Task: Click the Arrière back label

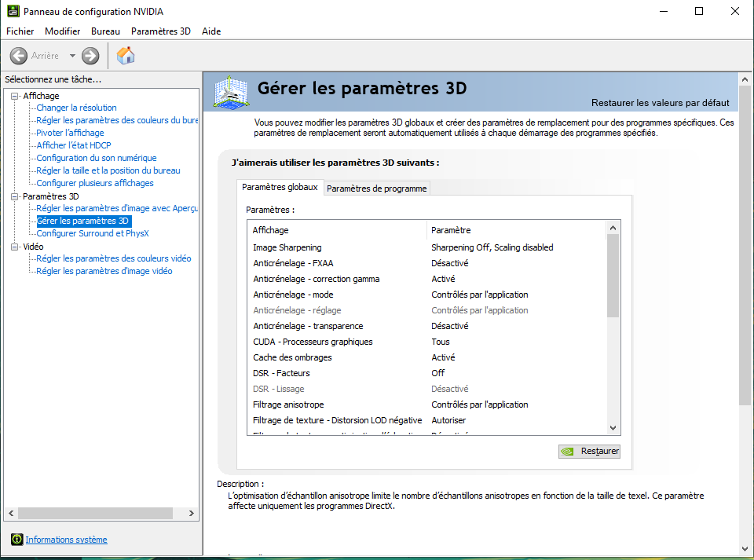Action: (x=45, y=56)
